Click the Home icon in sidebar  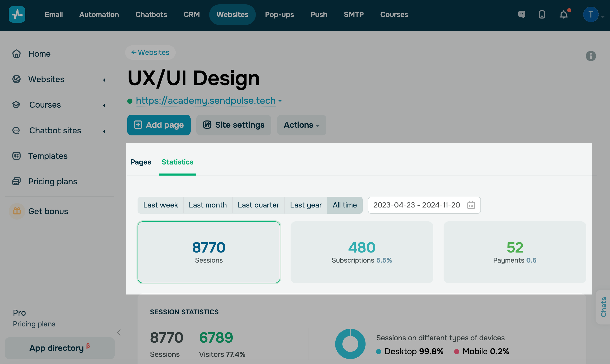tap(16, 54)
